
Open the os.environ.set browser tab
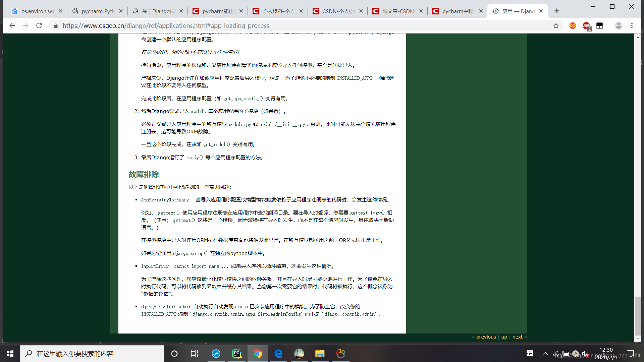click(x=35, y=11)
